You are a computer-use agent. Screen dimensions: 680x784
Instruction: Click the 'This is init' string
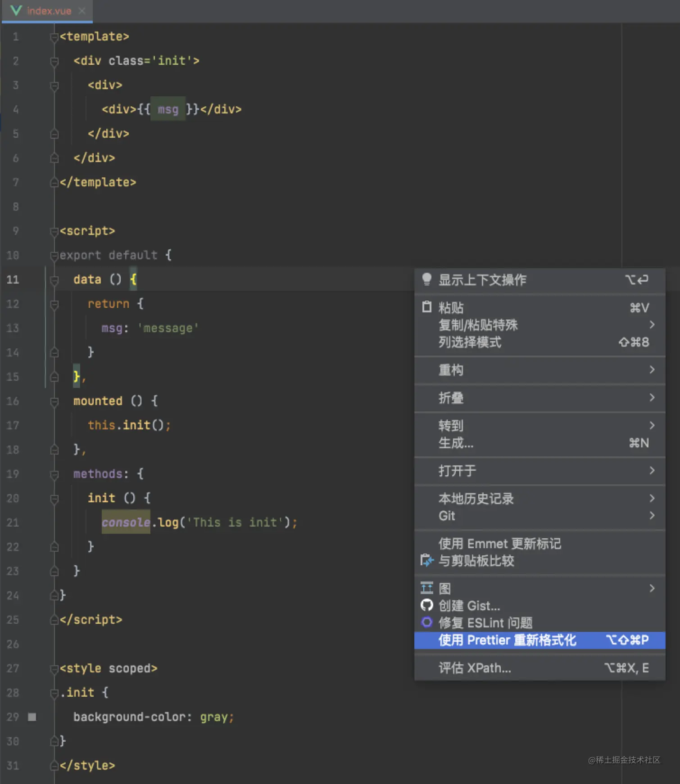tap(235, 522)
